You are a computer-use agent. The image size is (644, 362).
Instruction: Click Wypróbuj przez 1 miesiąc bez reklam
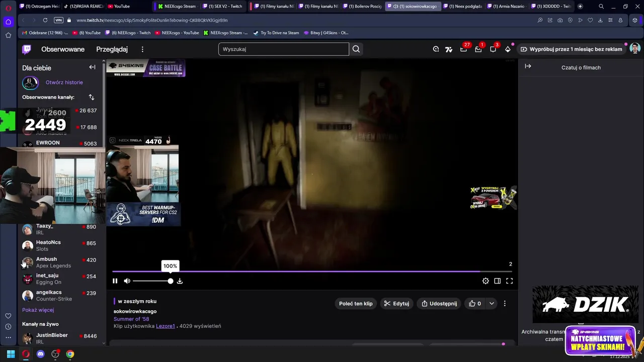(x=571, y=49)
